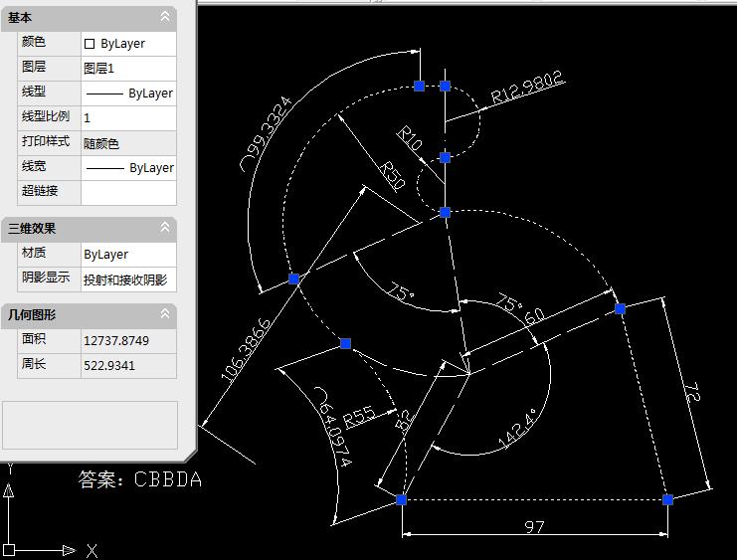Viewport: 737px width, 560px height.
Task: Open the 阴影显示 投射和接收阴影 dropdown
Action: [x=128, y=280]
